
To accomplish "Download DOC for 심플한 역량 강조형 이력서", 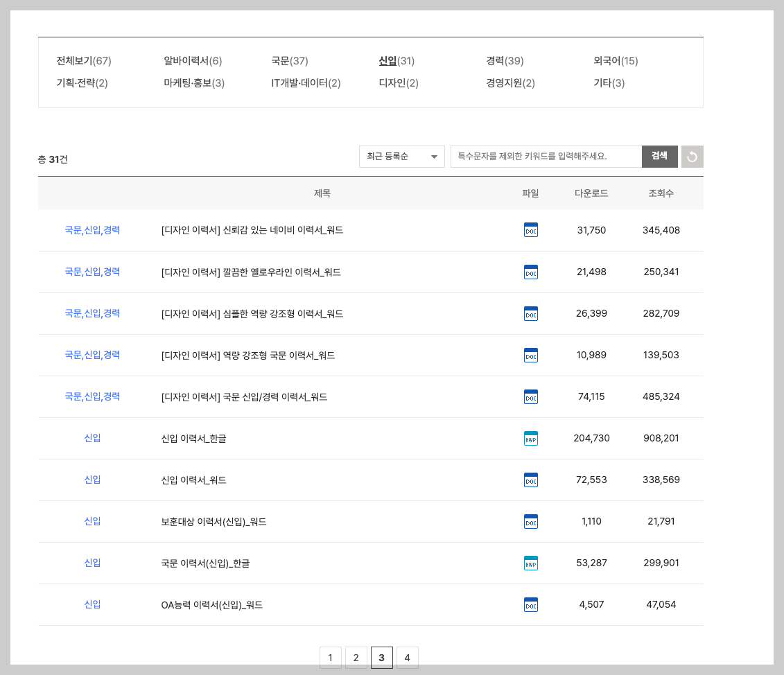I will 531,313.
